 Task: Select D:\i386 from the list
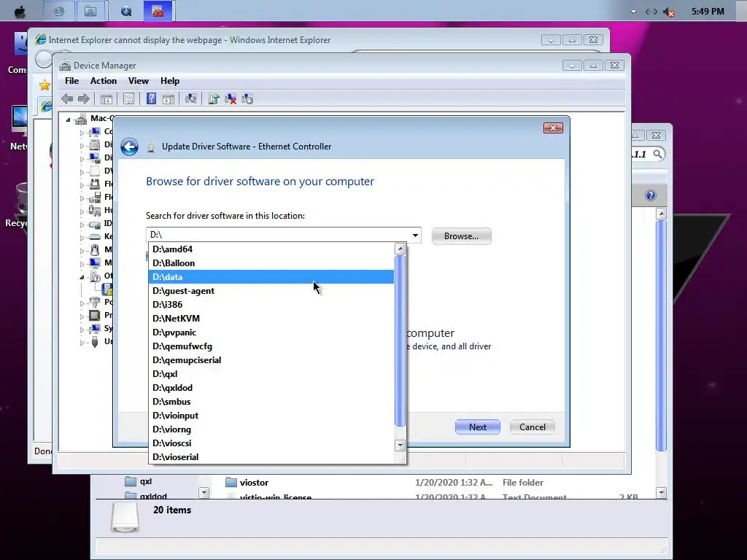(x=271, y=304)
